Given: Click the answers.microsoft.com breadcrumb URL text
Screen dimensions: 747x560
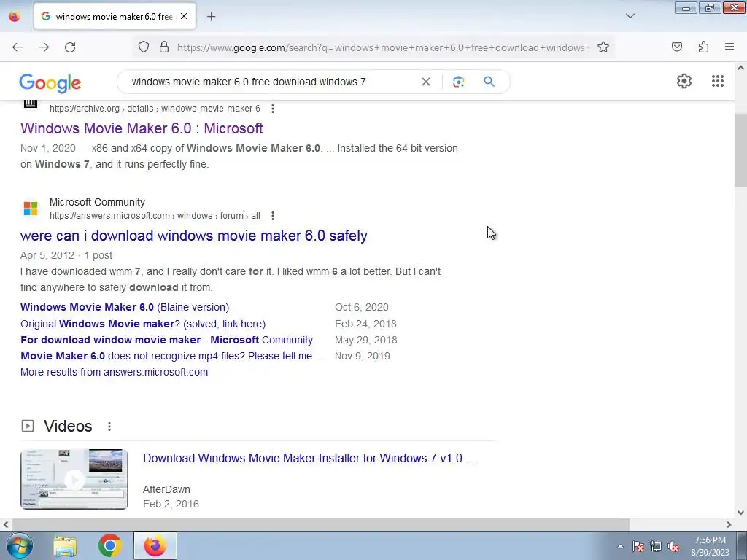Looking at the screenshot, I should click(155, 216).
